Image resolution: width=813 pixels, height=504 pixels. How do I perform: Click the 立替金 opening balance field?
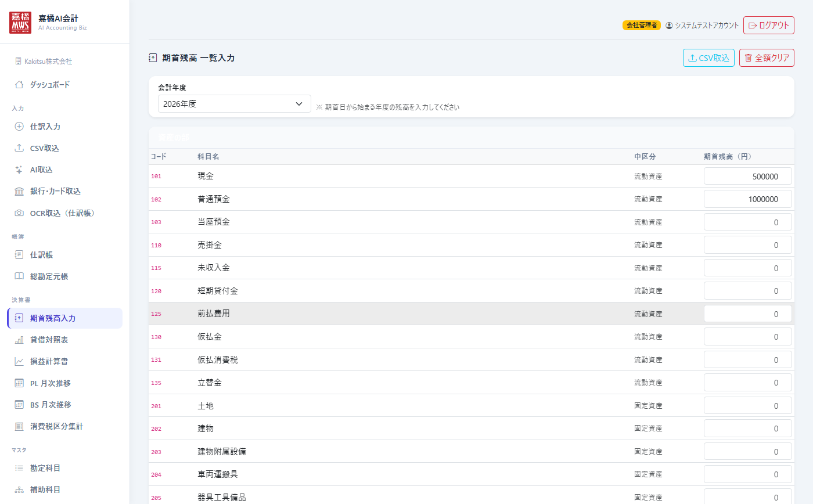(748, 383)
